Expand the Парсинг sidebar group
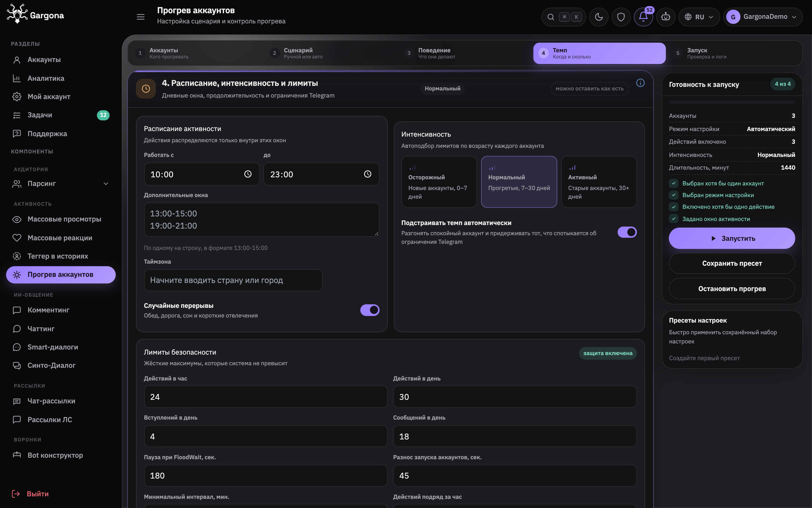 click(x=61, y=184)
